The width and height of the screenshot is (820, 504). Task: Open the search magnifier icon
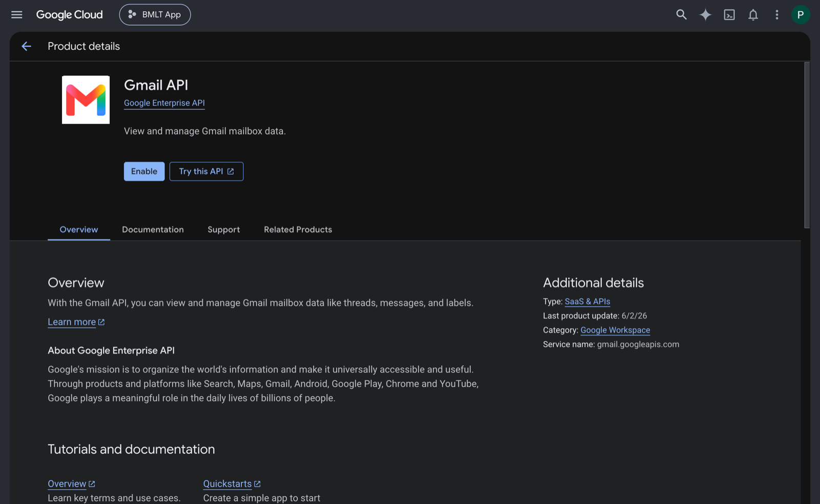pyautogui.click(x=681, y=15)
